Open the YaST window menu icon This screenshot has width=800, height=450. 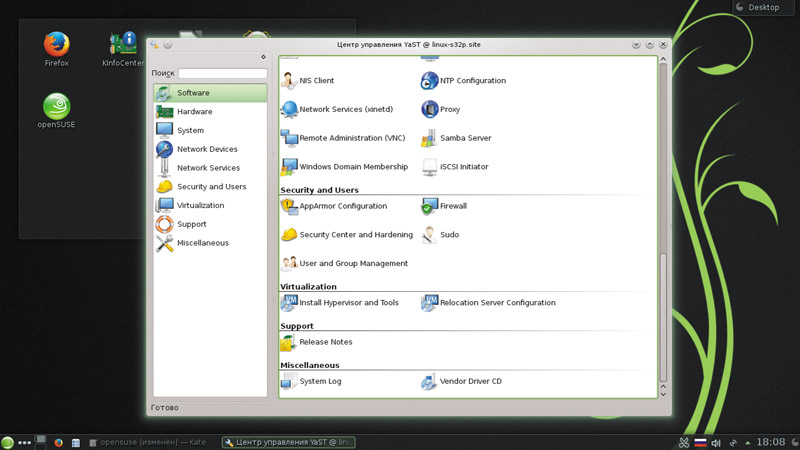pos(155,45)
